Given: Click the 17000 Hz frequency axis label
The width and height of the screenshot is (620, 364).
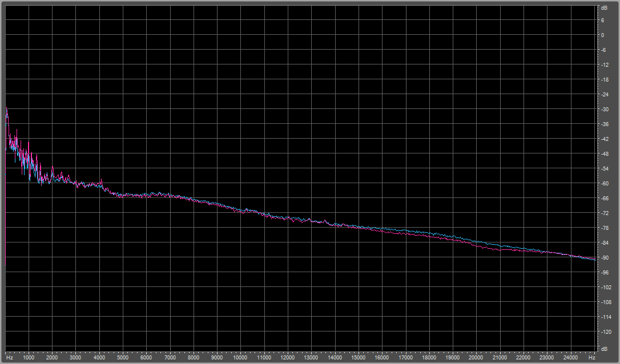Looking at the screenshot, I should [406, 357].
